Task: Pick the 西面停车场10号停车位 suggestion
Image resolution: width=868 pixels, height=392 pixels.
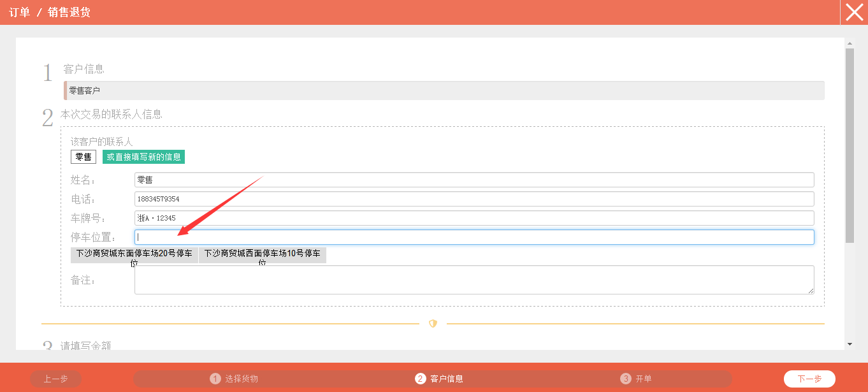Action: point(262,255)
